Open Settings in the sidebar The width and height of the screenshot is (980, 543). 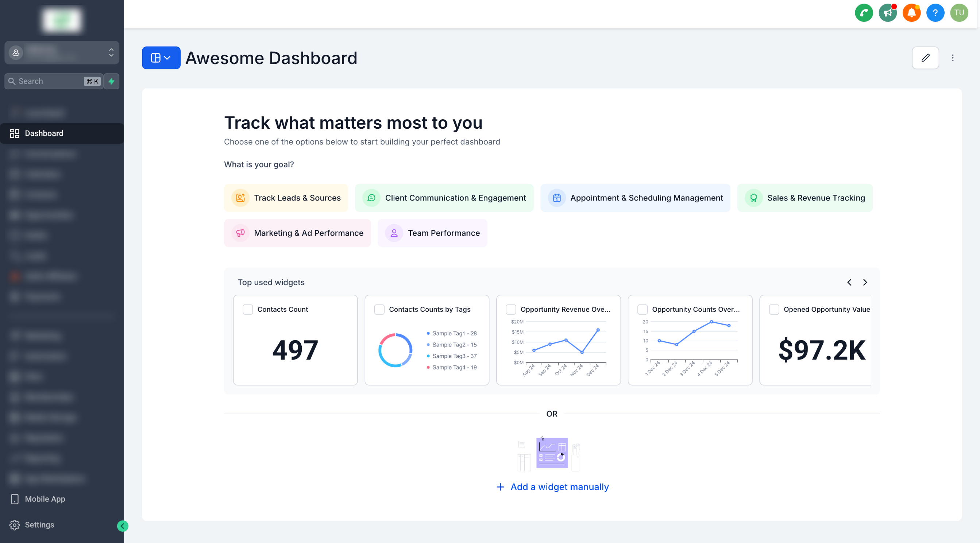[x=39, y=525]
